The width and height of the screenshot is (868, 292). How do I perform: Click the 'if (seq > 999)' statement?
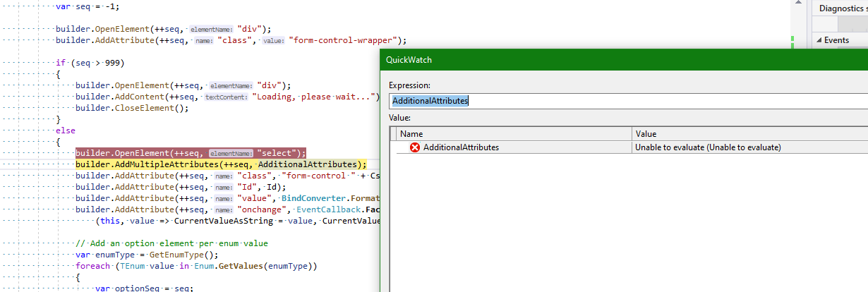tap(90, 63)
